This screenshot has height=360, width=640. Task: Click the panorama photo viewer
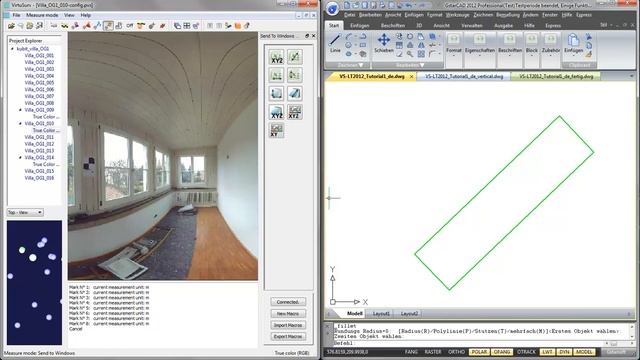pos(163,156)
